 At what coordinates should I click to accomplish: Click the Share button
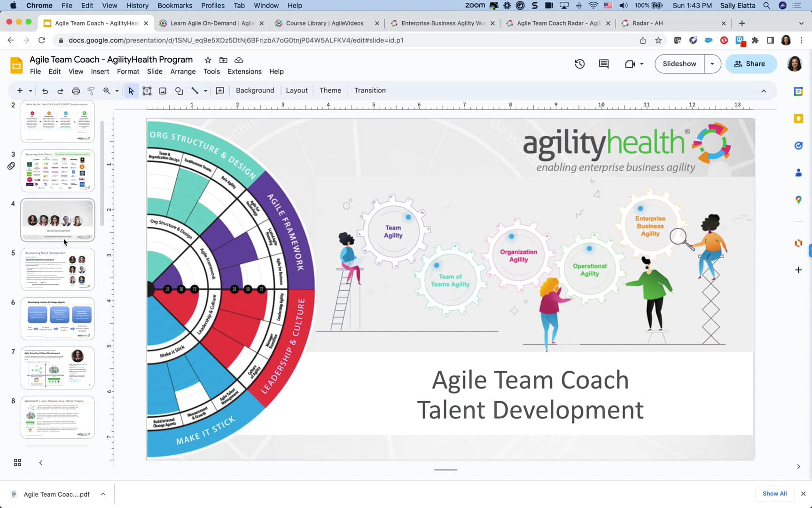[751, 63]
